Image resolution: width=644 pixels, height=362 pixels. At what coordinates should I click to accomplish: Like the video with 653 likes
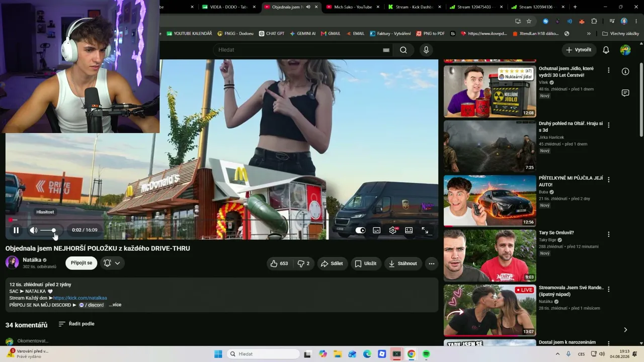tap(279, 263)
